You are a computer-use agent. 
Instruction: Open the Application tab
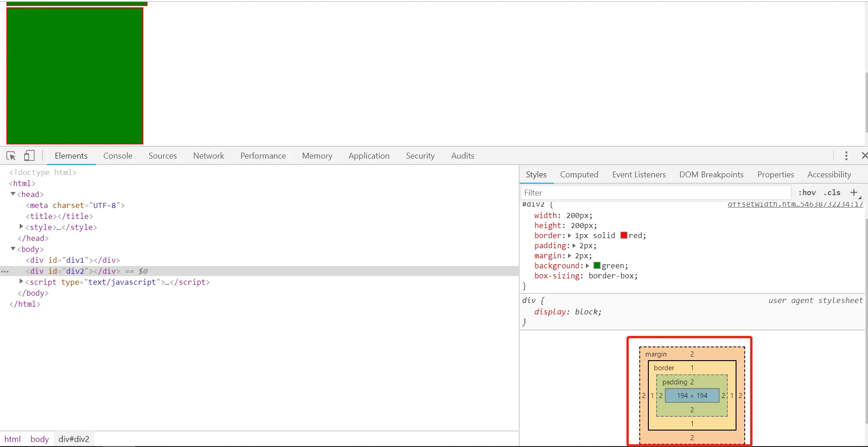(369, 156)
